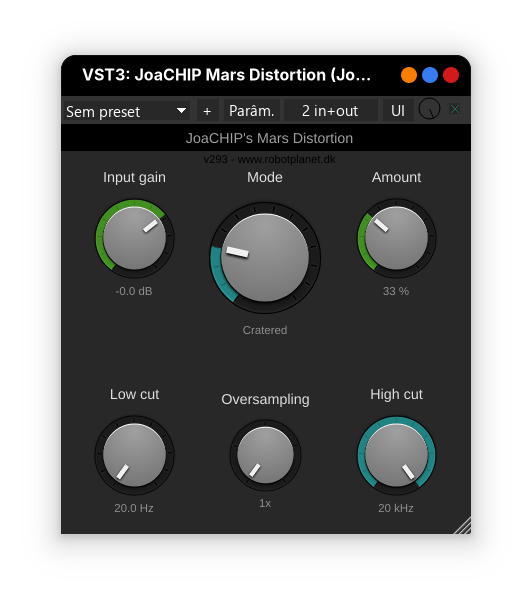Click the 20.0 Hz low cut value
This screenshot has height=601, width=532.
[134, 508]
